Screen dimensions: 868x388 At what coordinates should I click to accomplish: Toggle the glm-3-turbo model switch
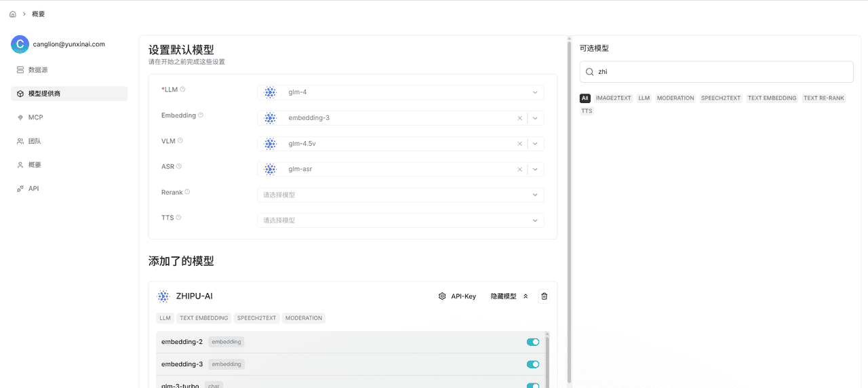click(x=533, y=385)
